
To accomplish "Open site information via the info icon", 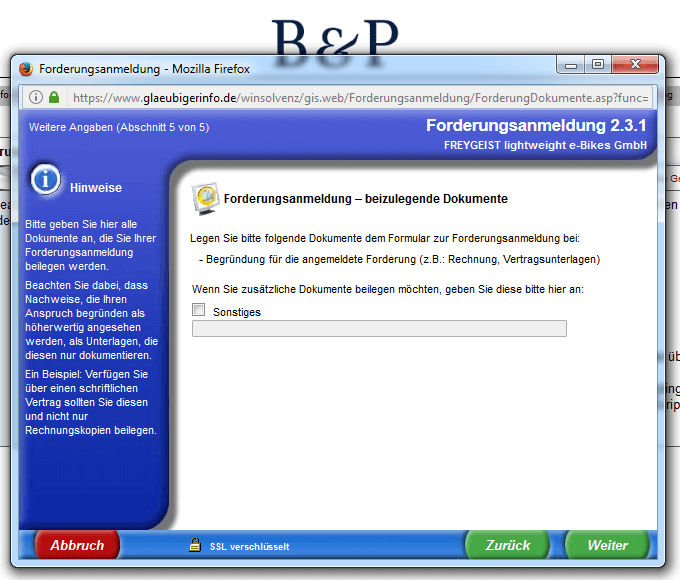I will pos(36,97).
